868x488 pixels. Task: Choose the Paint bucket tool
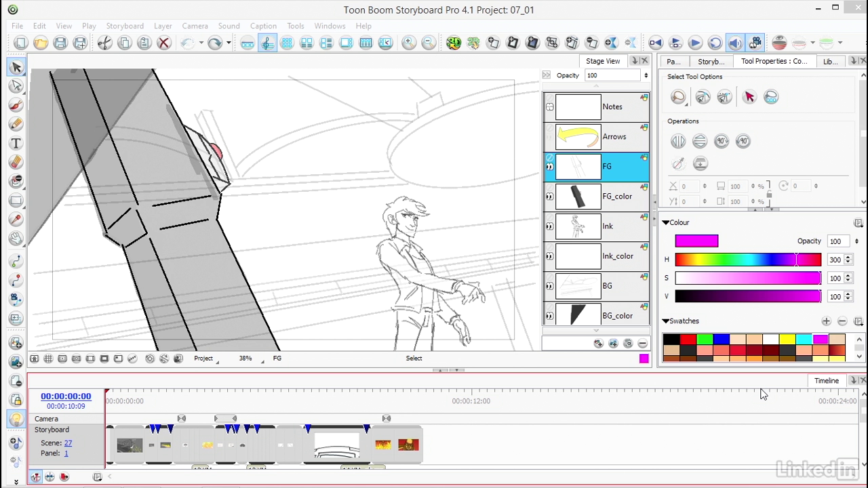[x=16, y=181]
